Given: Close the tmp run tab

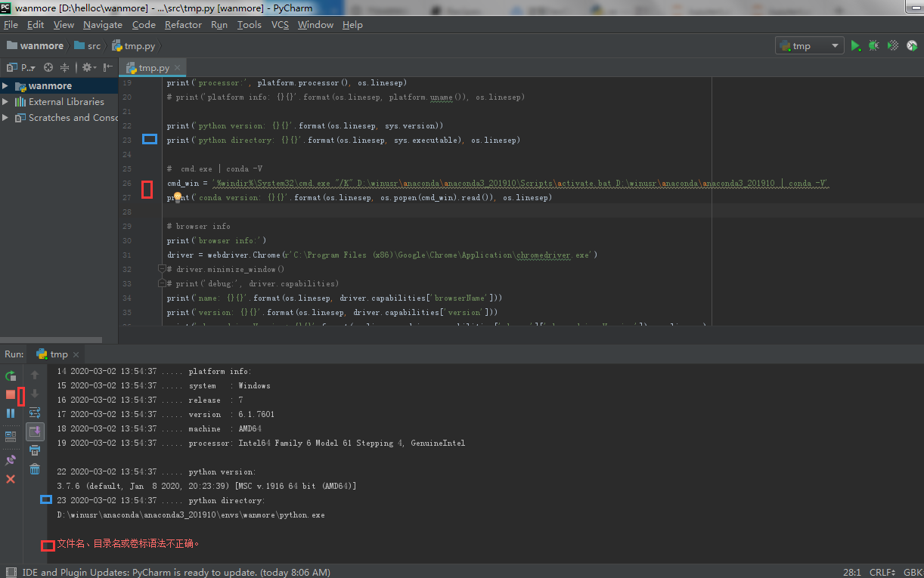Looking at the screenshot, I should point(76,354).
